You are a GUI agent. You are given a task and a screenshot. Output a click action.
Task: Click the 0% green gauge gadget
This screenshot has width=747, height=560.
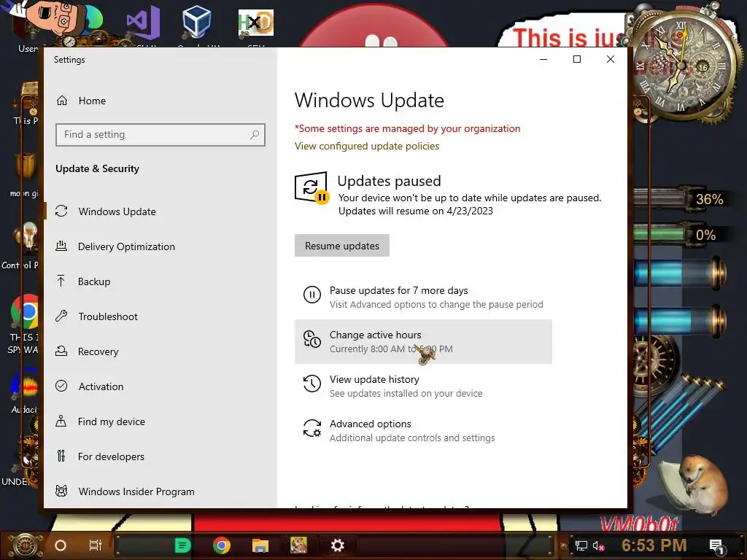click(x=679, y=235)
